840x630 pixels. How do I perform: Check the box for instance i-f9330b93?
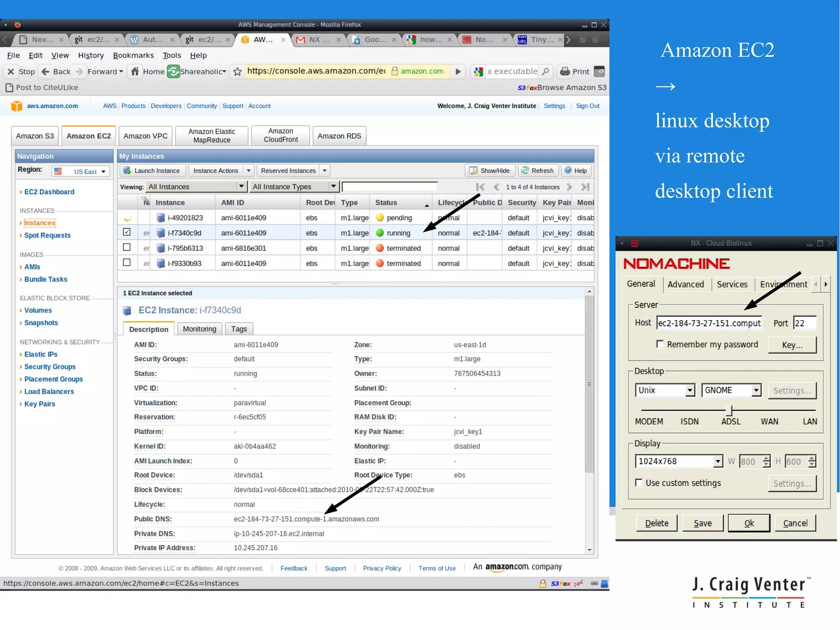(127, 262)
